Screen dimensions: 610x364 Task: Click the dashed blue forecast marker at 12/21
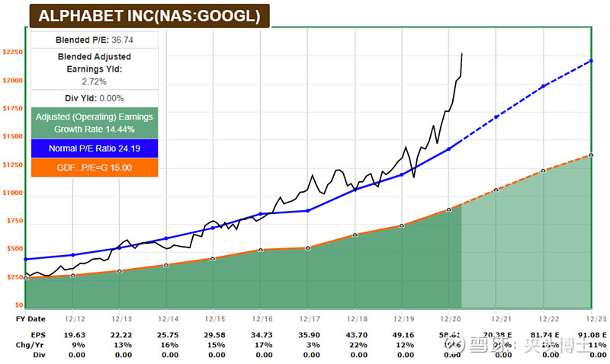[x=496, y=117]
